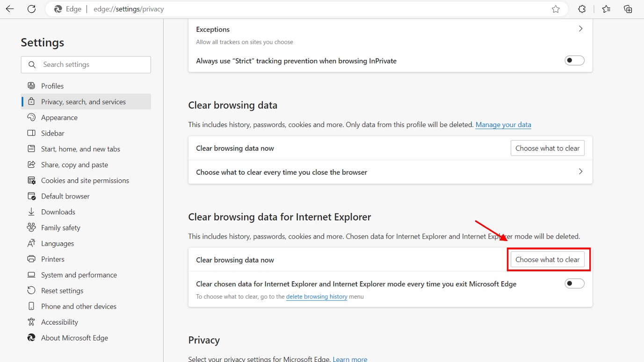Toggle clear Internet Explorer data on exit
Screen dimensions: 644x362
pyautogui.click(x=574, y=284)
